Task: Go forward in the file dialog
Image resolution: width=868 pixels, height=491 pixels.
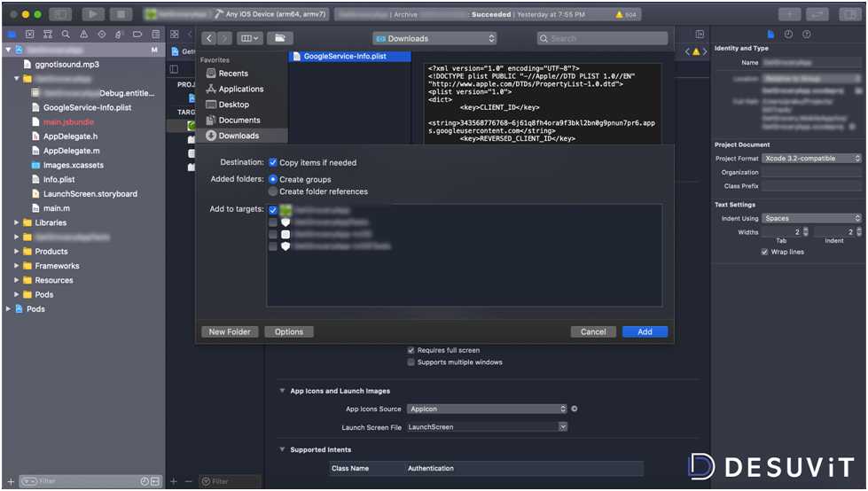Action: 224,38
